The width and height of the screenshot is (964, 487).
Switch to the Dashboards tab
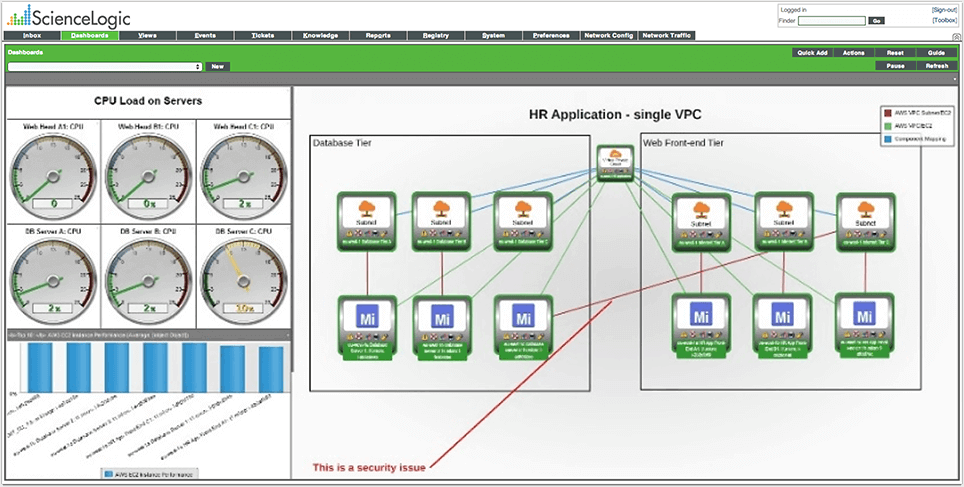[x=90, y=36]
